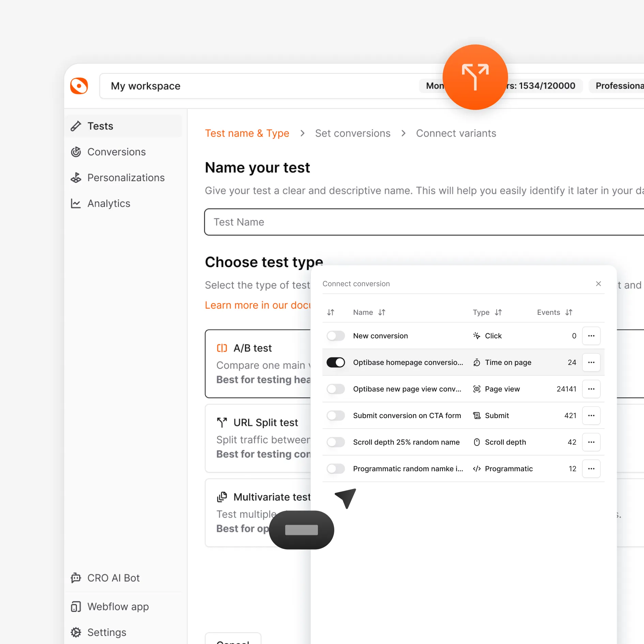Enable Optibase new page view toggle
644x644 pixels.
coord(336,389)
